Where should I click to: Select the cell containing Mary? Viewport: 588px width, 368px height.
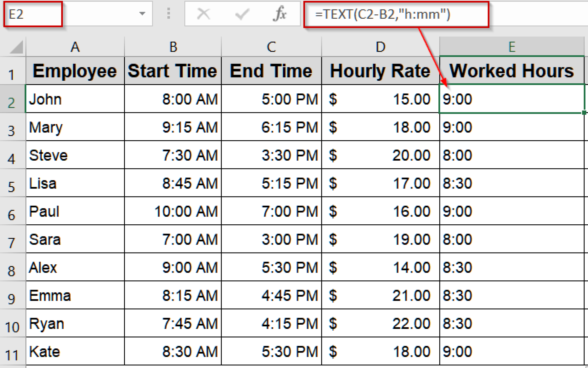click(75, 127)
